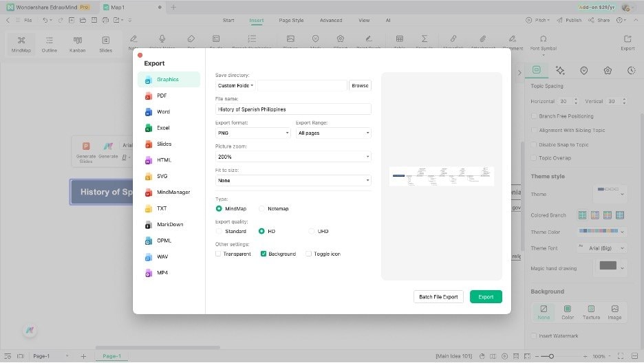644x363 pixels.
Task: Select Image background option
Action: tap(614, 312)
